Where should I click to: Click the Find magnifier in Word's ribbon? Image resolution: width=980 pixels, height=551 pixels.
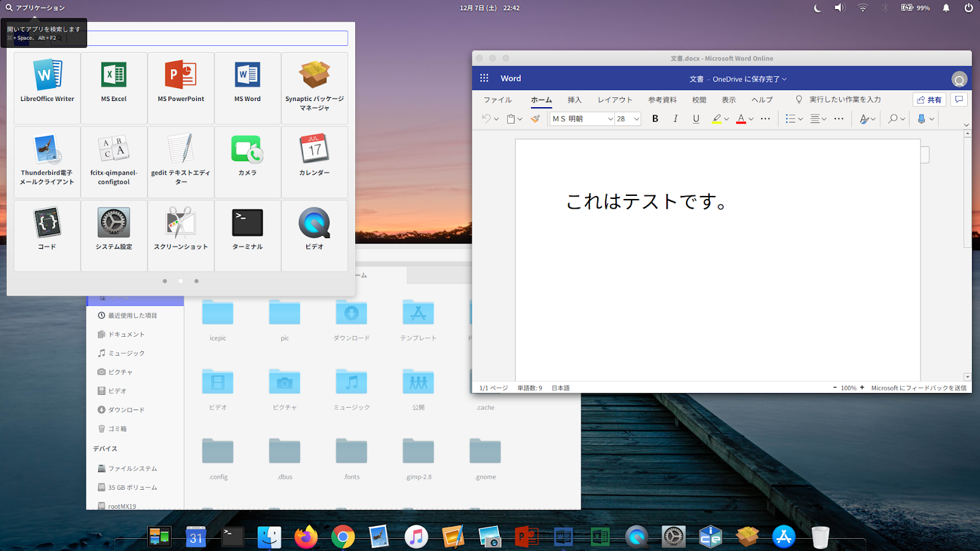[x=894, y=119]
